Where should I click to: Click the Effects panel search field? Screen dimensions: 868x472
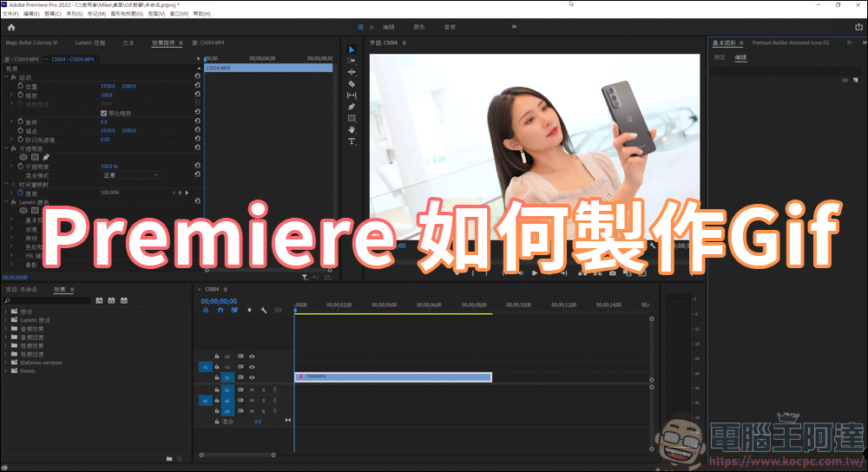47,300
